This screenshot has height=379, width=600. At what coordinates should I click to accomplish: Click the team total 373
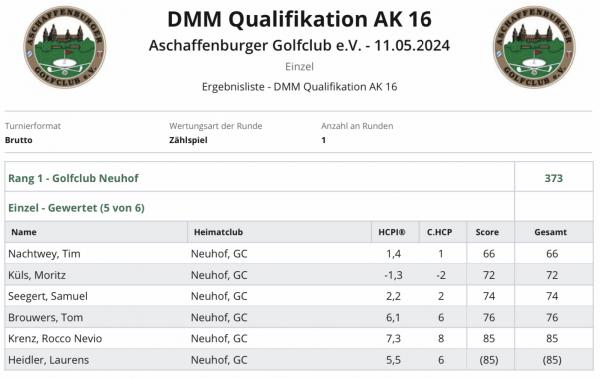553,178
